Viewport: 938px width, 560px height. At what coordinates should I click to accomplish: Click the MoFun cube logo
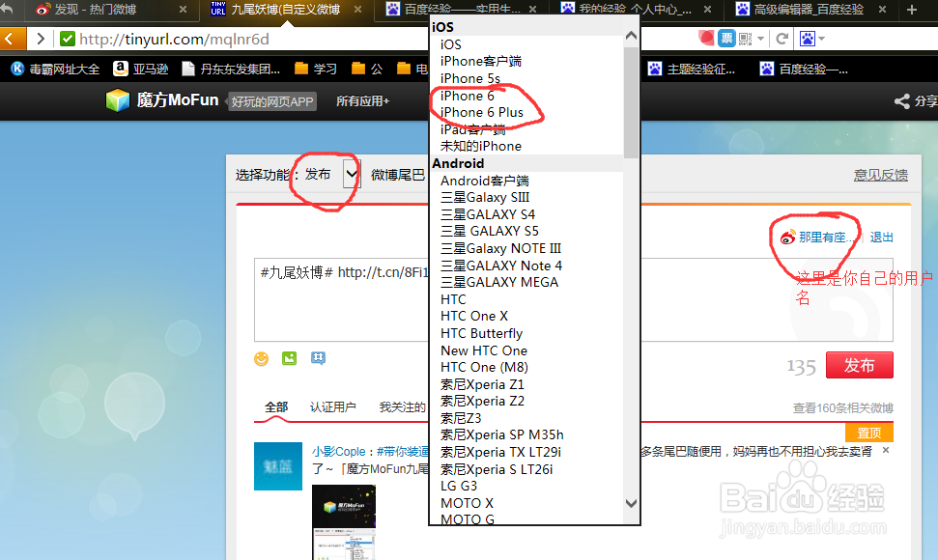pos(117,99)
